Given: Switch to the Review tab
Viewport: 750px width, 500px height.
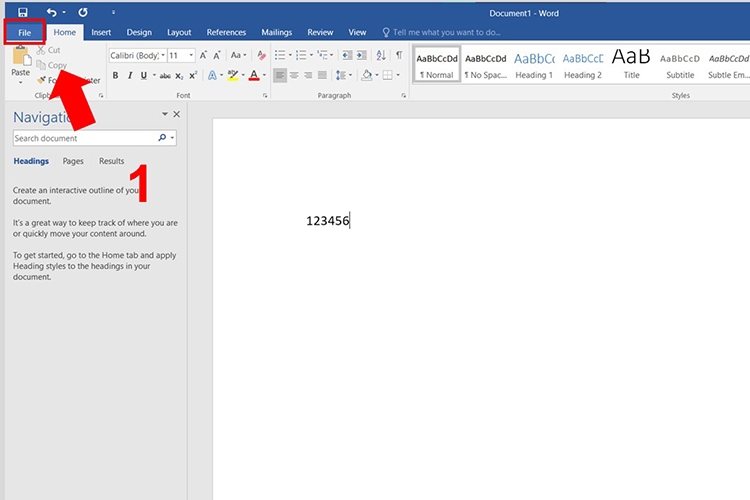Looking at the screenshot, I should click(320, 32).
